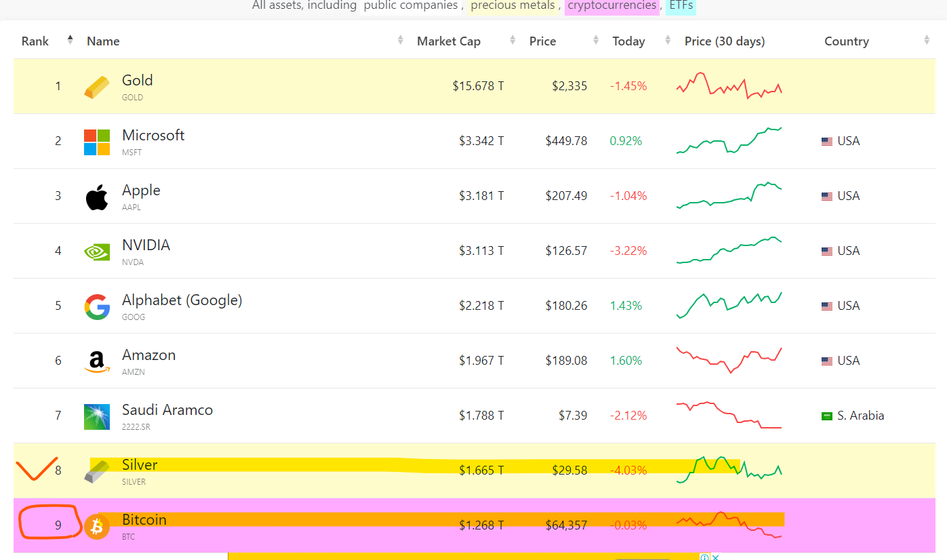
Task: Click Bitcoin's price '$64,357'
Action: tap(567, 525)
